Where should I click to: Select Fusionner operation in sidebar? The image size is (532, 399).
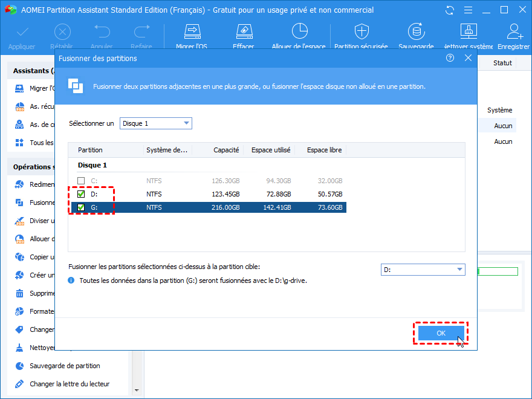point(34,203)
